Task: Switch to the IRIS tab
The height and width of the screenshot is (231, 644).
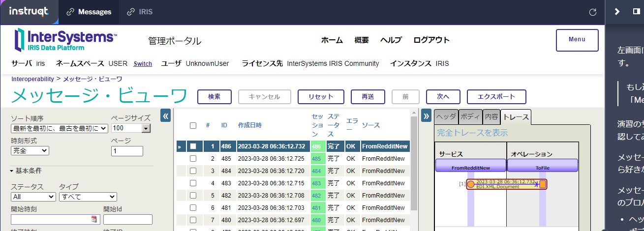Action: click(x=140, y=12)
